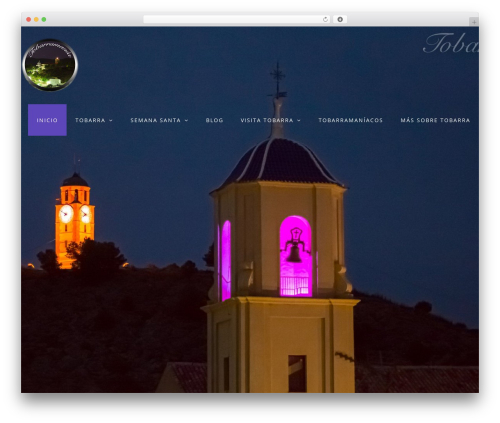Expand the Tobarra dropdown chevron

pos(111,120)
